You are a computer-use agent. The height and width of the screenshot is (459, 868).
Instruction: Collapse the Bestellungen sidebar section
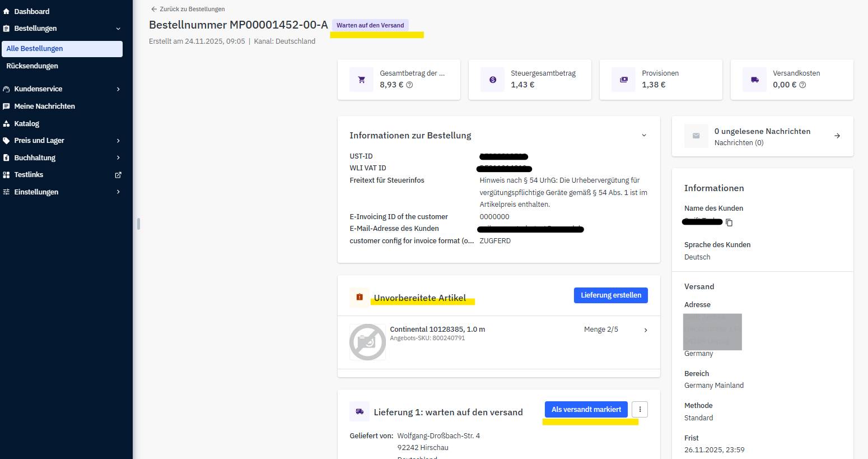pyautogui.click(x=118, y=29)
